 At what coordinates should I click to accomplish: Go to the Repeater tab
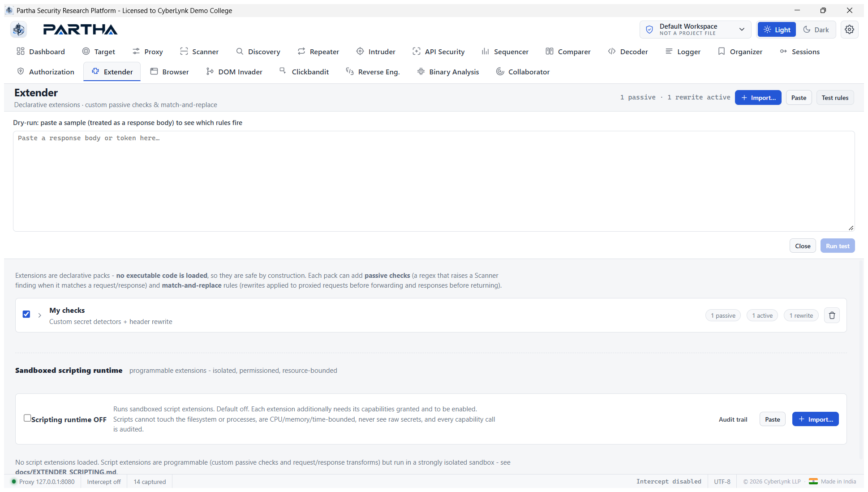coord(318,52)
